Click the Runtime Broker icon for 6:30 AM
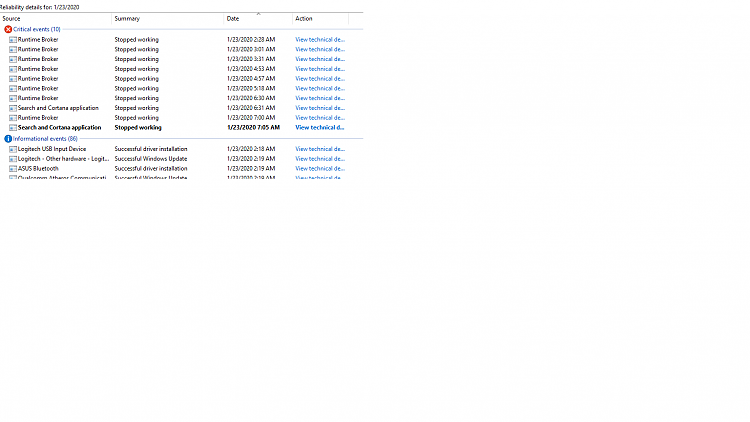 click(x=13, y=99)
